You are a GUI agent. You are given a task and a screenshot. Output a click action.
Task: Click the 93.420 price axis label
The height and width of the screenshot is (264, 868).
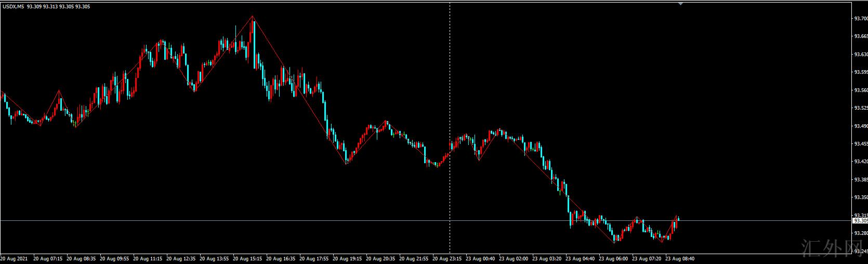pyautogui.click(x=860, y=162)
